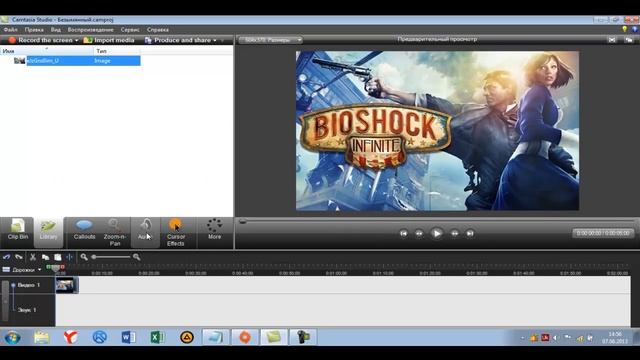Open the AIMP player taskbar icon
This screenshot has width=640, height=360.
pyautogui.click(x=187, y=338)
